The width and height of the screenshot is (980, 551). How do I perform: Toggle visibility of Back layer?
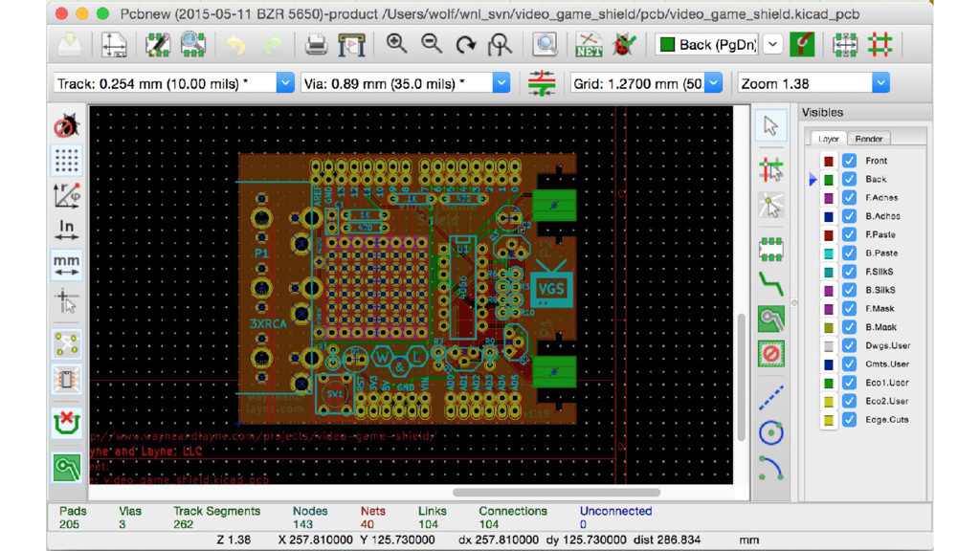point(849,179)
